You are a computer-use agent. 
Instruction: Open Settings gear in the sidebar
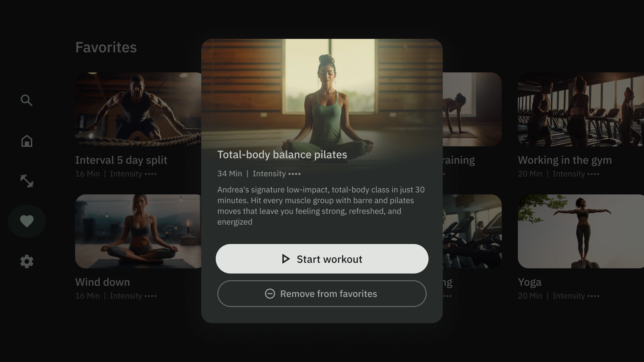[x=26, y=261]
